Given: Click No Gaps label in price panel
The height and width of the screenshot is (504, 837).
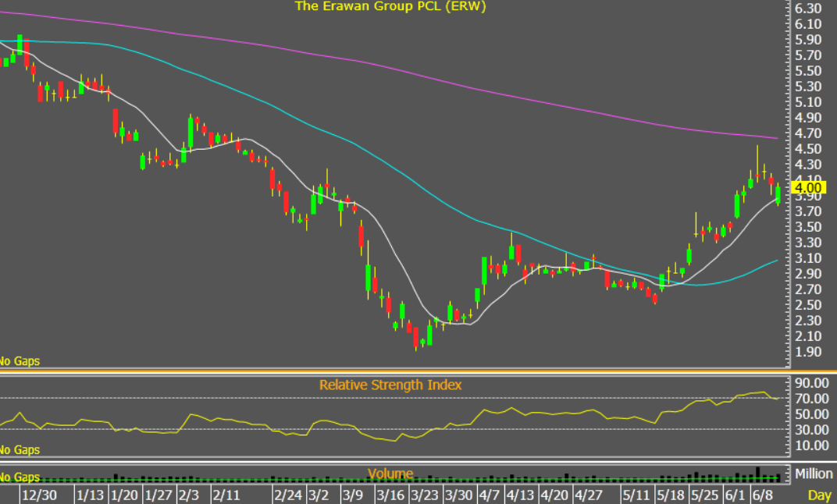Looking at the screenshot, I should click(x=20, y=361).
